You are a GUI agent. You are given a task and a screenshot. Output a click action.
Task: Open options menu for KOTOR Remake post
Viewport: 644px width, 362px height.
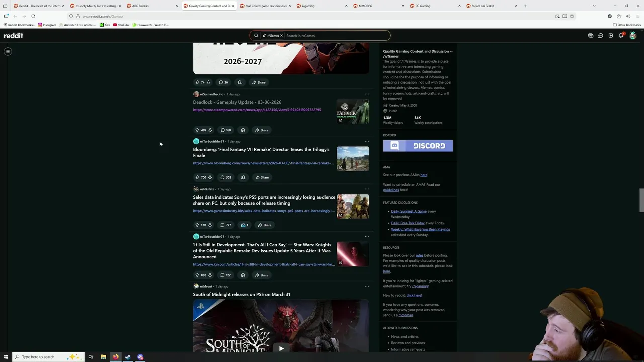click(x=367, y=236)
